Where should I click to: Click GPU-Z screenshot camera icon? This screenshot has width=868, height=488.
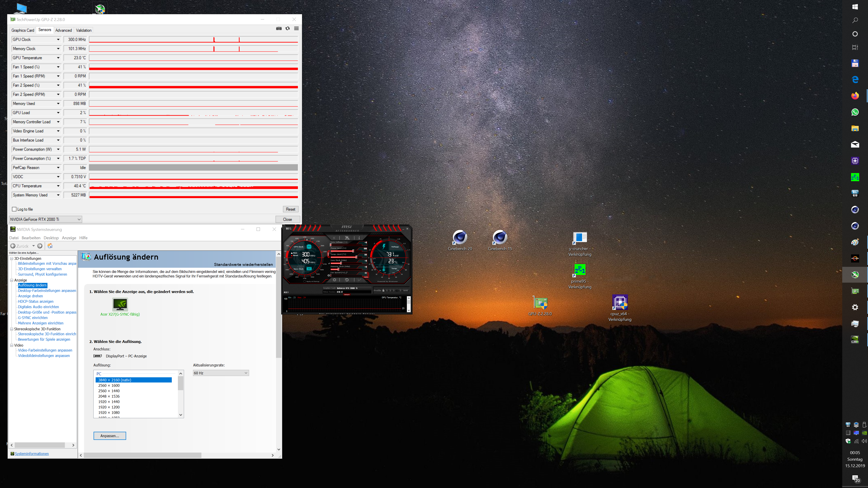[279, 29]
